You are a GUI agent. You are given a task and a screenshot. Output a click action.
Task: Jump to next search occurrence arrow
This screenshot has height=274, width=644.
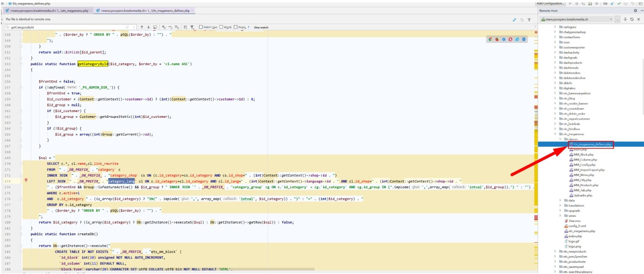pos(148,27)
